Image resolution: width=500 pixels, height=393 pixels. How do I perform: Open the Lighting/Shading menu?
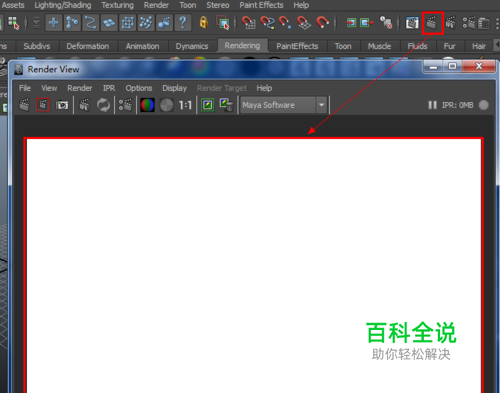[x=63, y=5]
